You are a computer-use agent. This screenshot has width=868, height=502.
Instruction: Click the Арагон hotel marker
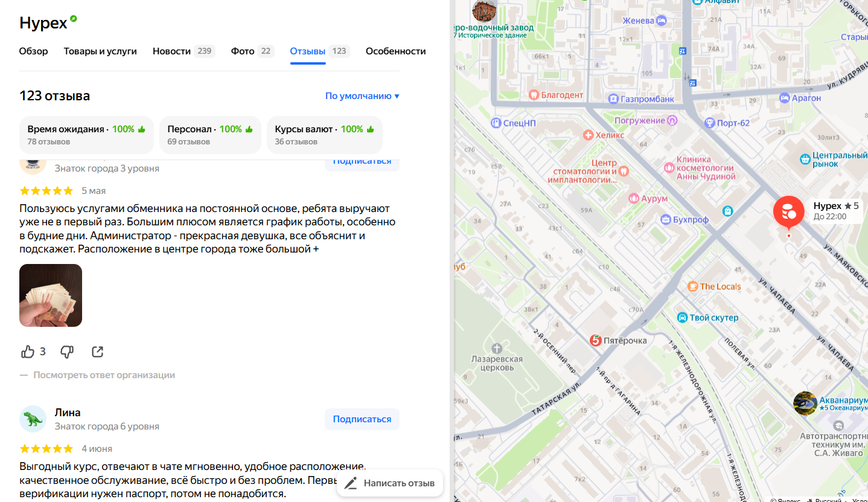tap(785, 97)
